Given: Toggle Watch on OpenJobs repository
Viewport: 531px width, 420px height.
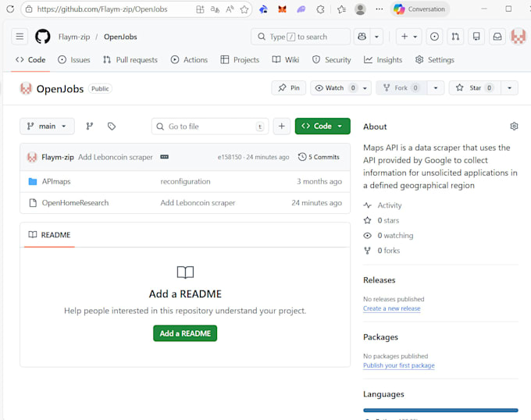Looking at the screenshot, I should point(334,88).
